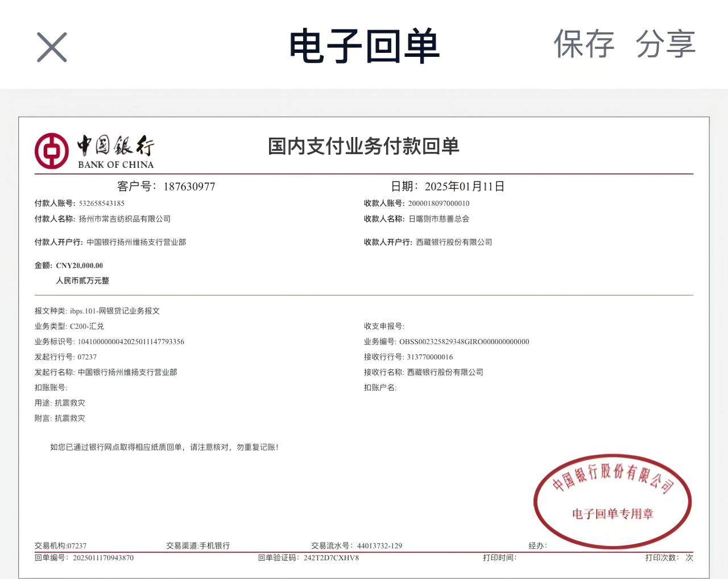Select the 打印时间 label

coord(499,558)
